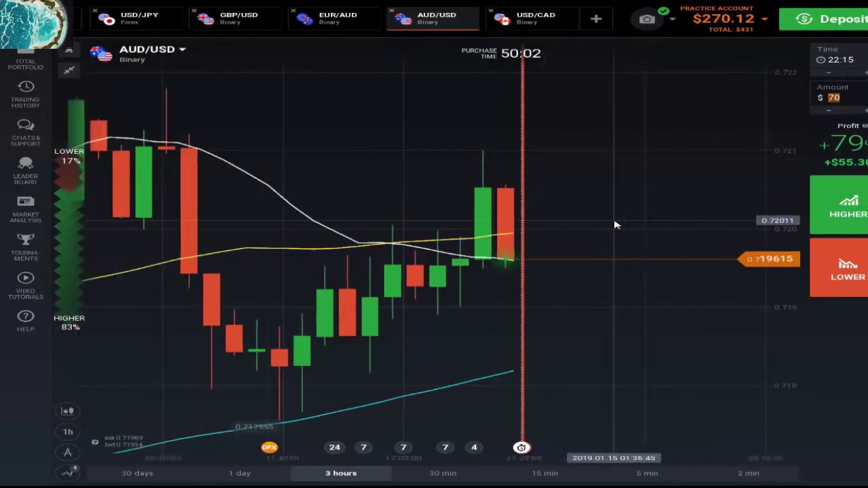Image resolution: width=868 pixels, height=488 pixels.
Task: Open the Market Analysis section
Action: tap(26, 209)
